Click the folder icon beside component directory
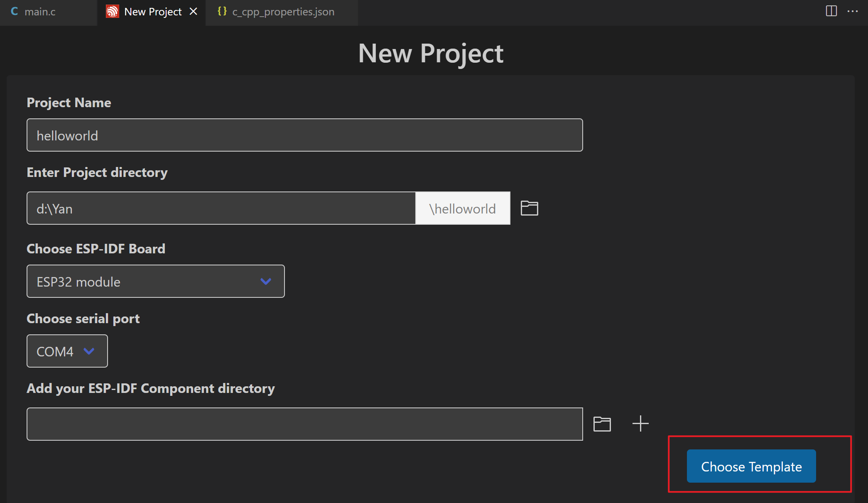 pos(602,424)
